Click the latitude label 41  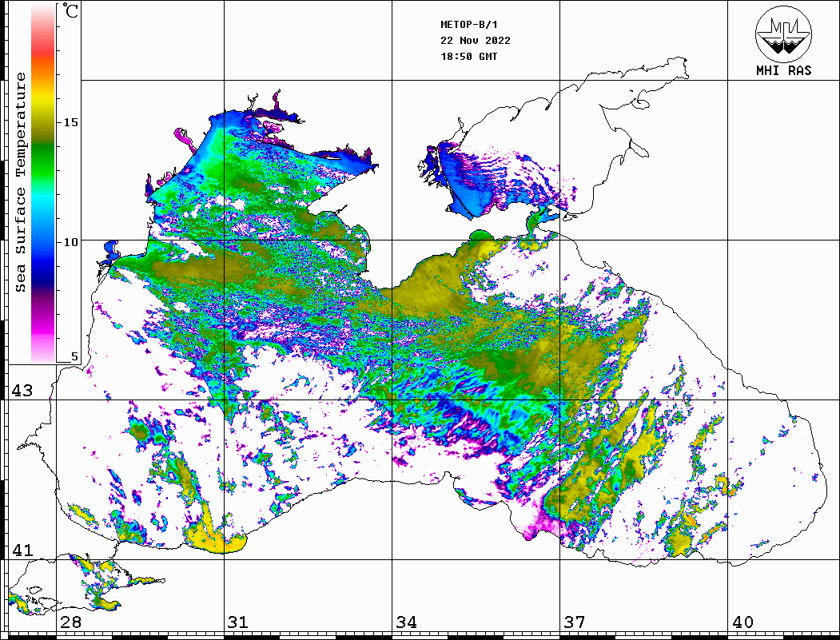point(22,551)
